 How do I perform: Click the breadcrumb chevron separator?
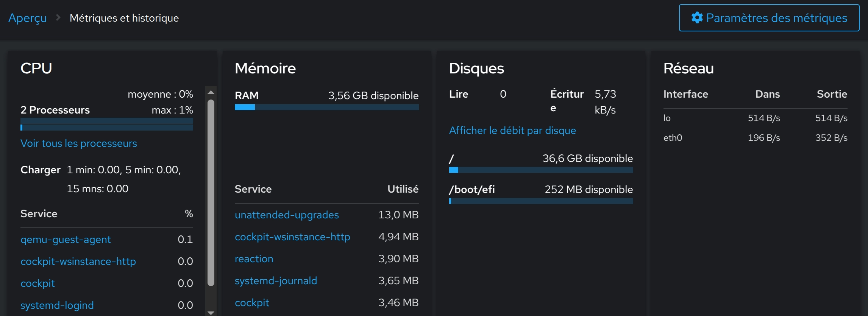[58, 17]
